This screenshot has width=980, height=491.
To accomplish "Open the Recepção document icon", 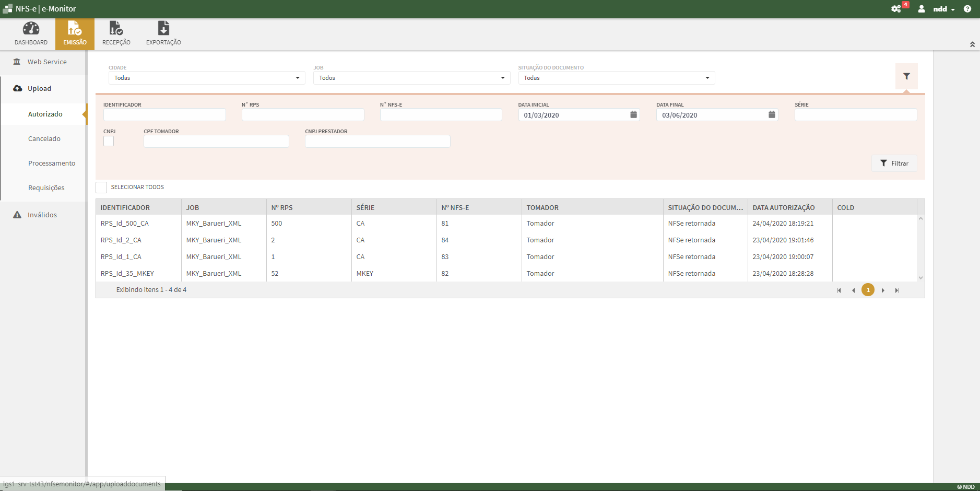I will (116, 29).
